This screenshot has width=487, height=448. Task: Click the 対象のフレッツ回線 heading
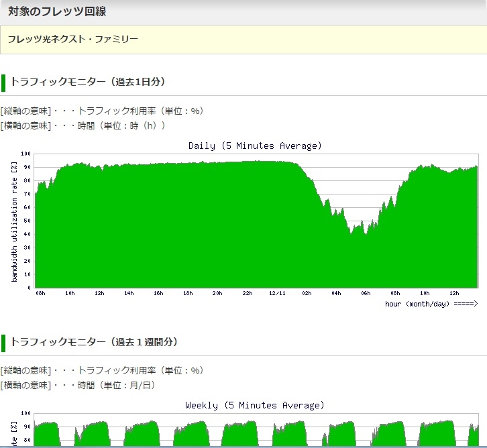pyautogui.click(x=57, y=11)
